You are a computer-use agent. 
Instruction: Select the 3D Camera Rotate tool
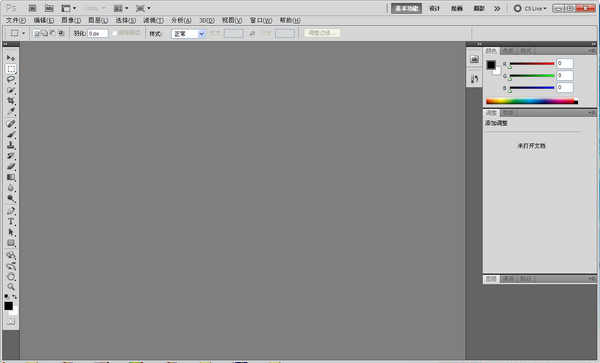pyautogui.click(x=11, y=265)
